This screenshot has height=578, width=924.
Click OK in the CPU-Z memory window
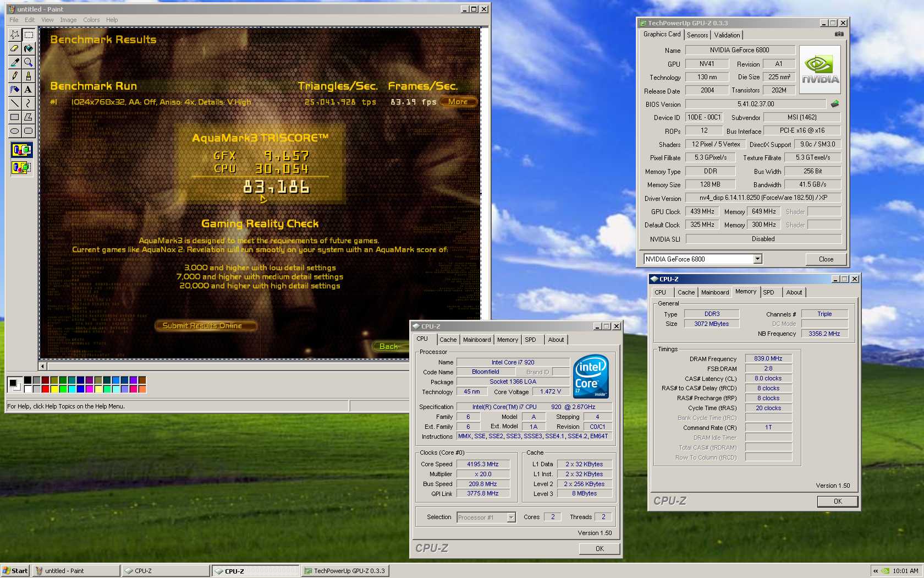click(x=837, y=501)
